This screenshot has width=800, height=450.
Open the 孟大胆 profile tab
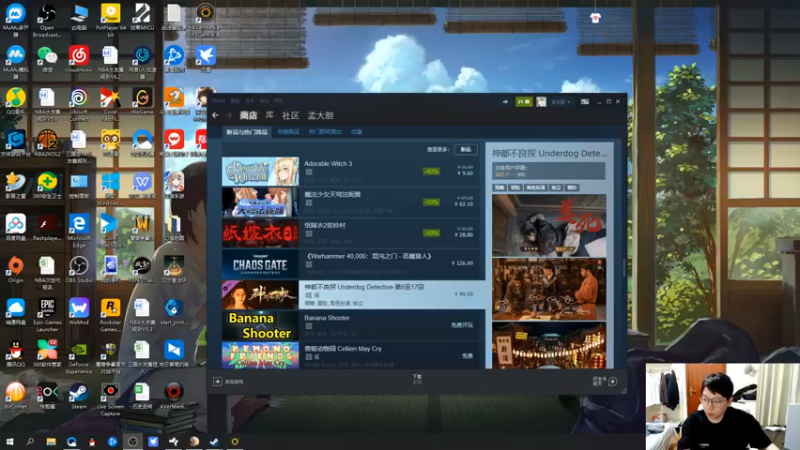(320, 115)
